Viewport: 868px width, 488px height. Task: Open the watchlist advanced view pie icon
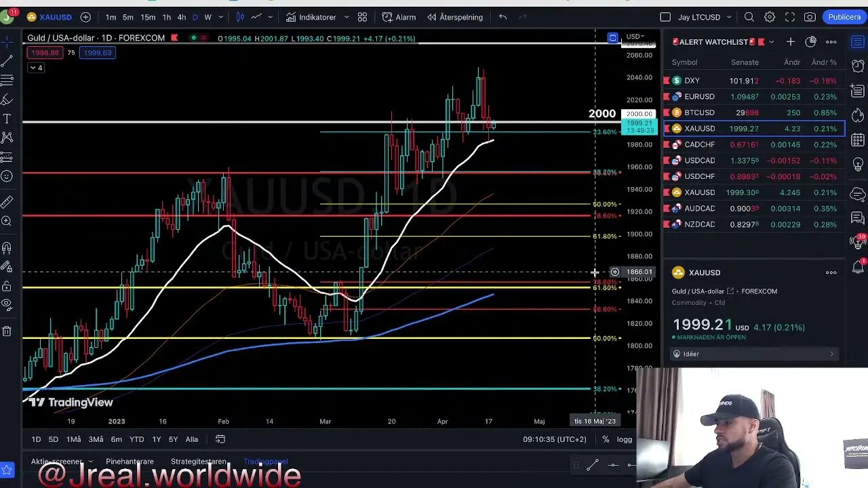pyautogui.click(x=810, y=42)
